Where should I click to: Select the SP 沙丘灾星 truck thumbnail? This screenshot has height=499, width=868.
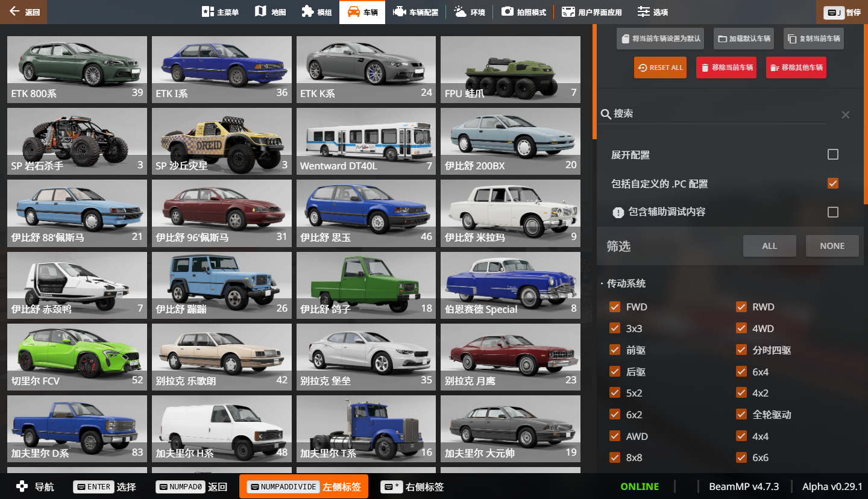pos(222,141)
